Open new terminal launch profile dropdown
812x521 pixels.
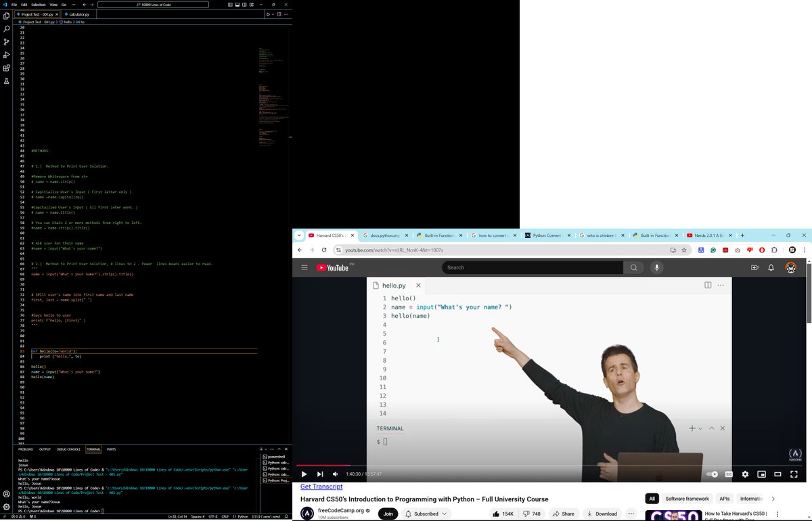click(266, 449)
